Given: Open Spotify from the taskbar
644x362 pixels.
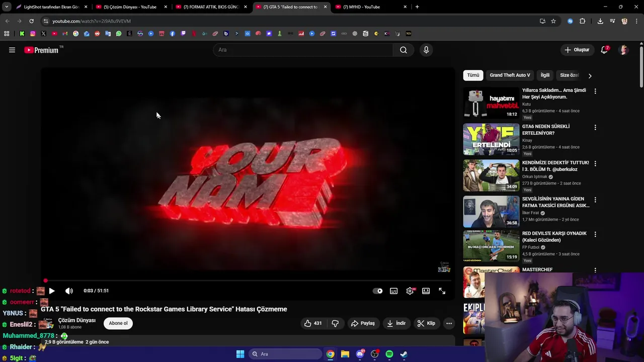Looking at the screenshot, I should coord(389,354).
